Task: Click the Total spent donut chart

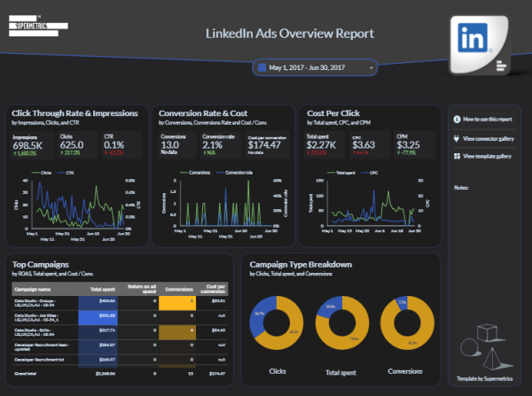Action: [x=342, y=322]
